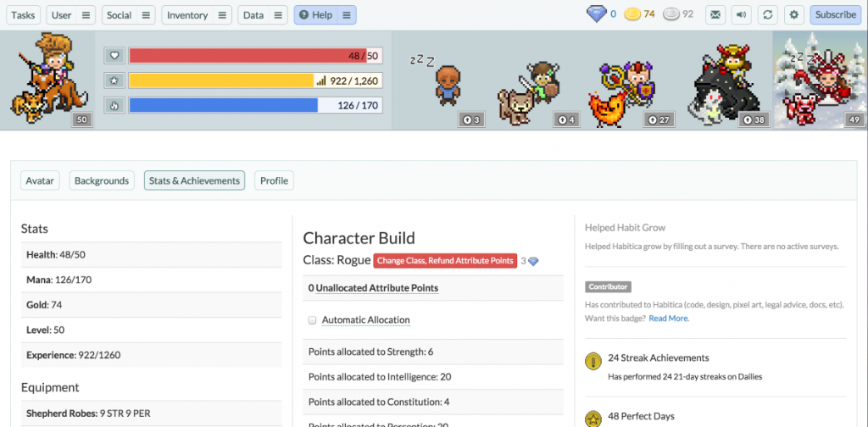
Task: Click Points allocated to Strength: 6
Action: pyautogui.click(x=433, y=352)
